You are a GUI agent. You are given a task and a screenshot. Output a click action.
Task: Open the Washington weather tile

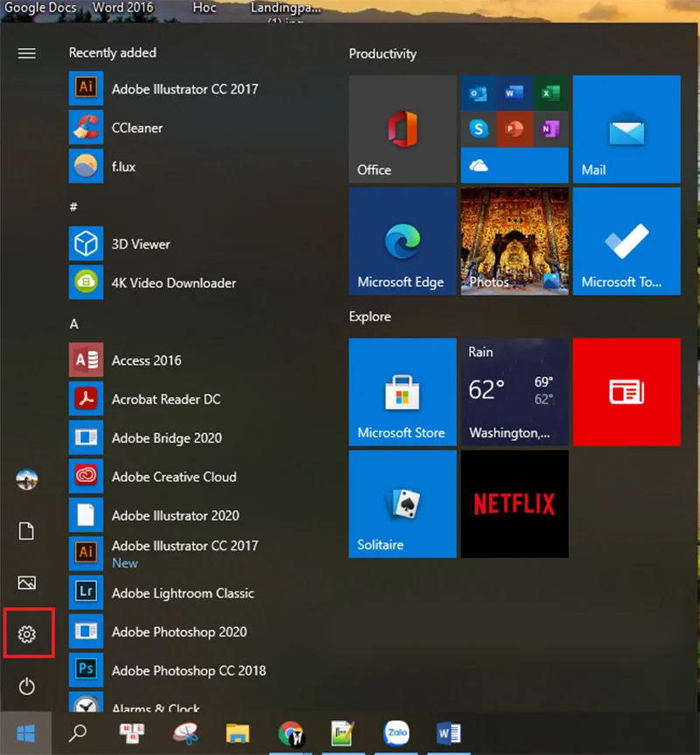[x=514, y=392]
